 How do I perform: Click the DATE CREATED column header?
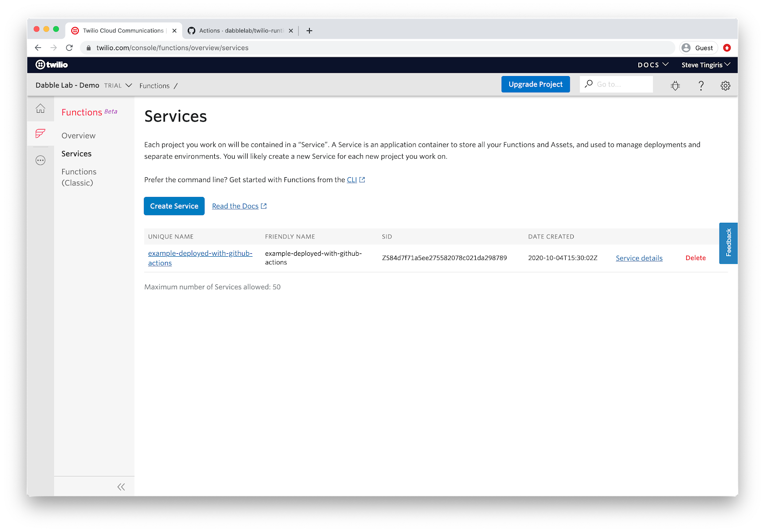[551, 237]
